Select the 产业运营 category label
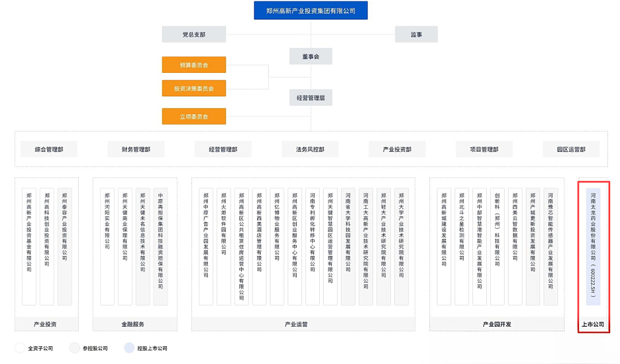Image resolution: width=620 pixels, height=364 pixels. [296, 324]
